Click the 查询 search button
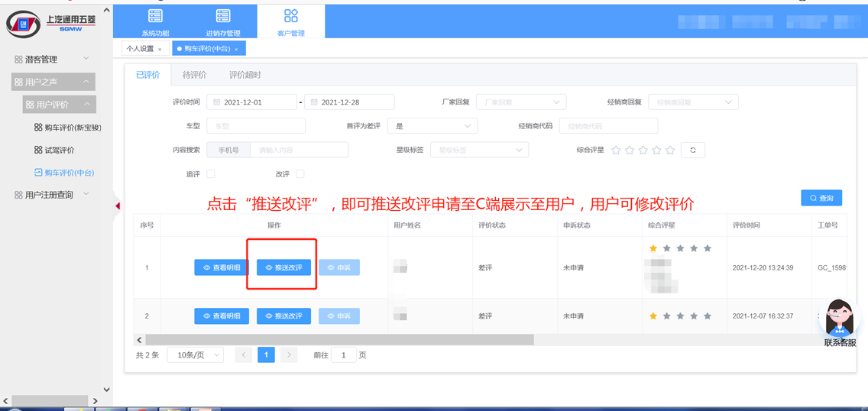868x411 pixels. [821, 198]
